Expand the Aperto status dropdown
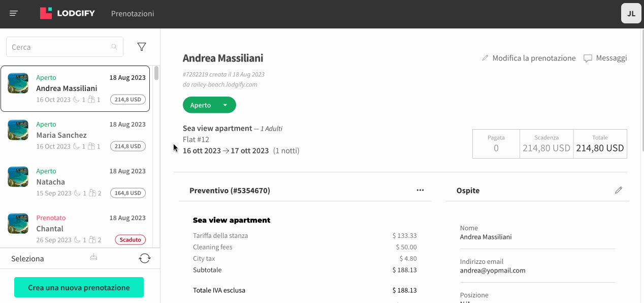 (225, 105)
